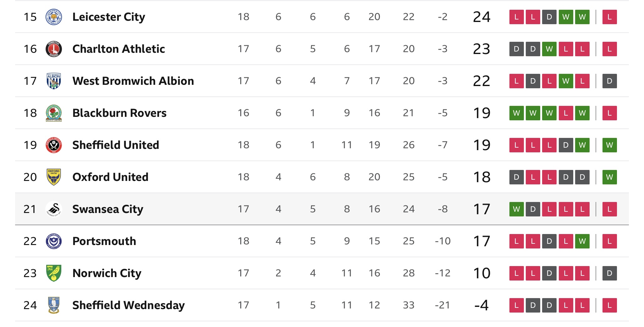Click Blackburn Rovers' latest red L result
Image resolution: width=644 pixels, height=327 pixels.
(609, 113)
